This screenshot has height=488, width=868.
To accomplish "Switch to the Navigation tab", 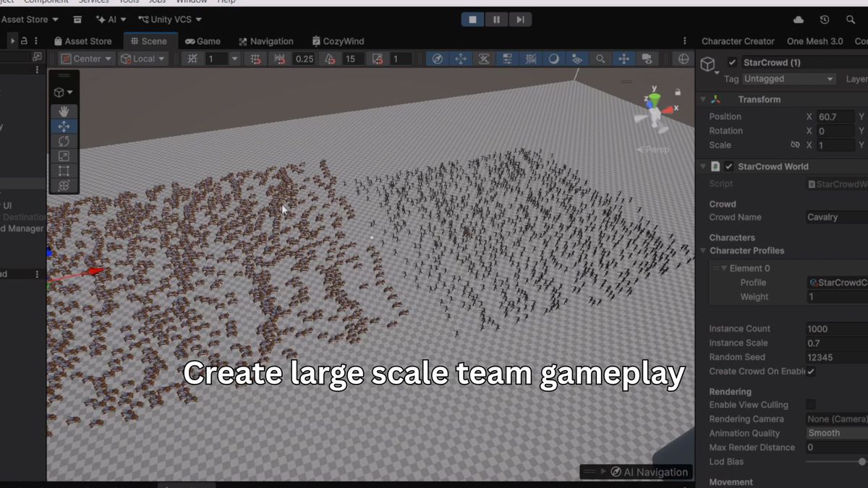I will (265, 41).
